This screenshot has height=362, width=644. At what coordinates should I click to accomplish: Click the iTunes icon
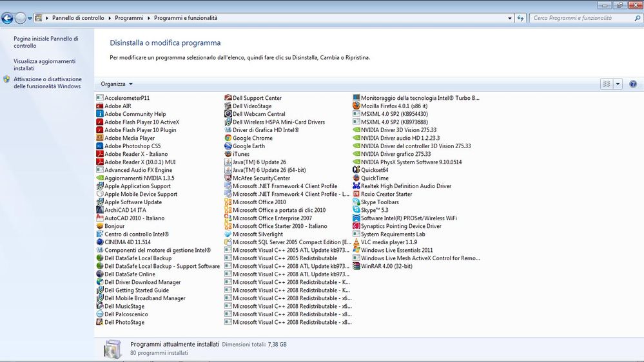tap(228, 154)
